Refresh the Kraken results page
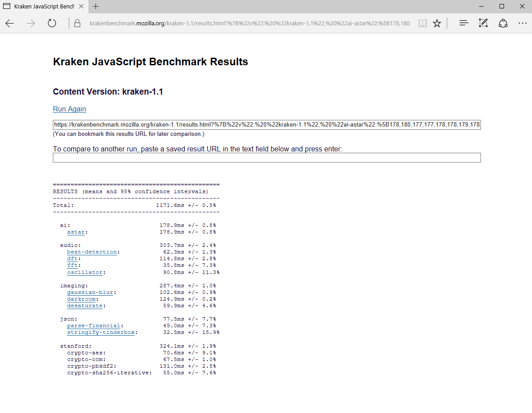 (x=52, y=23)
